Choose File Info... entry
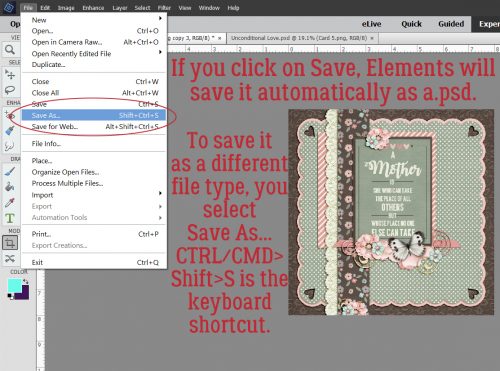This screenshot has width=500, height=371. coord(94,144)
